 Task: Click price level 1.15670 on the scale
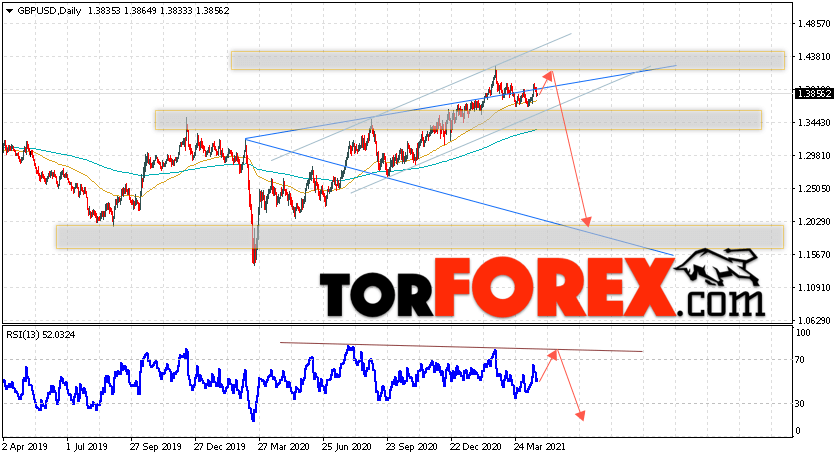[x=813, y=255]
